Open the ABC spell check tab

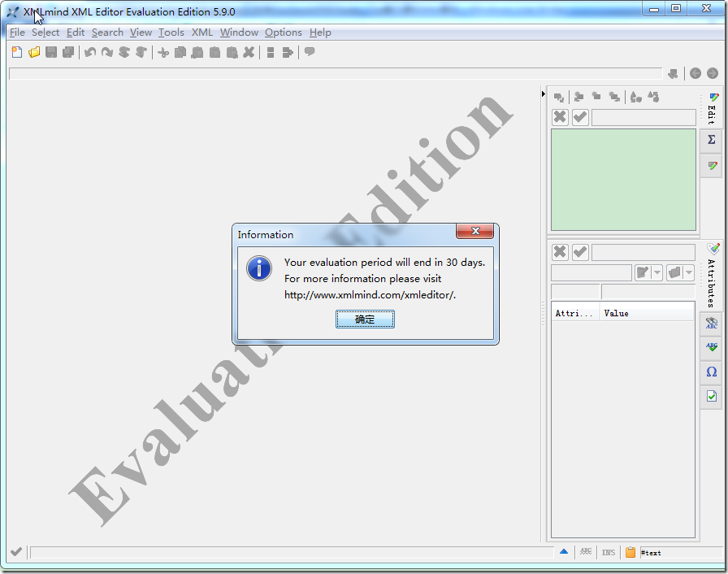711,347
